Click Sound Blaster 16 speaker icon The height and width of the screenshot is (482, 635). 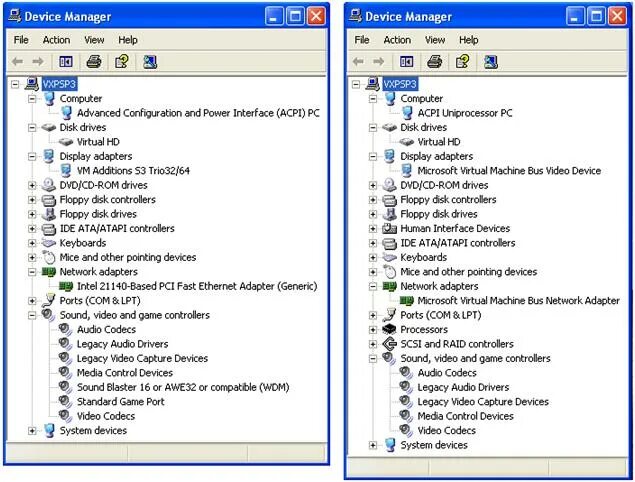click(66, 387)
